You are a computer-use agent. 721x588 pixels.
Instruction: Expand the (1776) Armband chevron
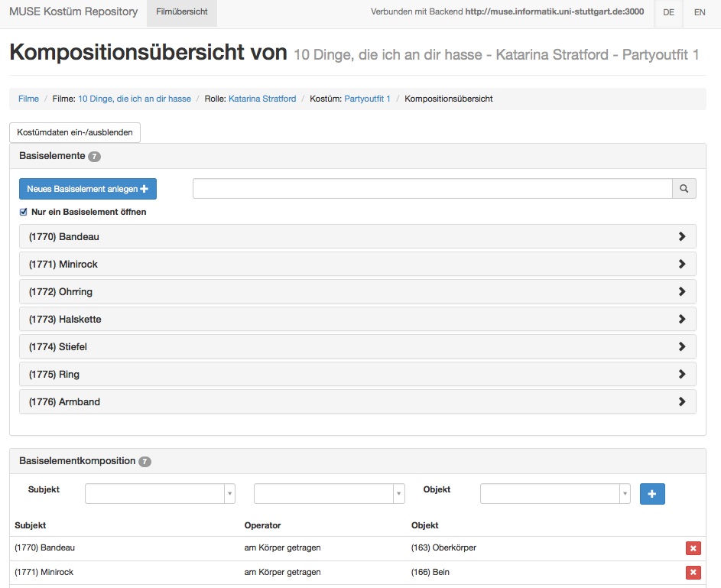[x=682, y=401]
